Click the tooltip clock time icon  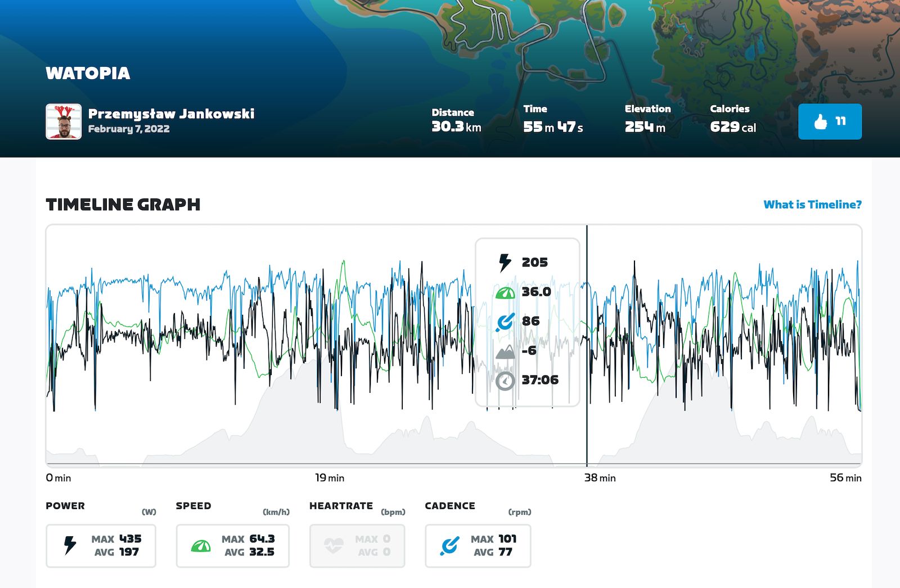point(505,381)
